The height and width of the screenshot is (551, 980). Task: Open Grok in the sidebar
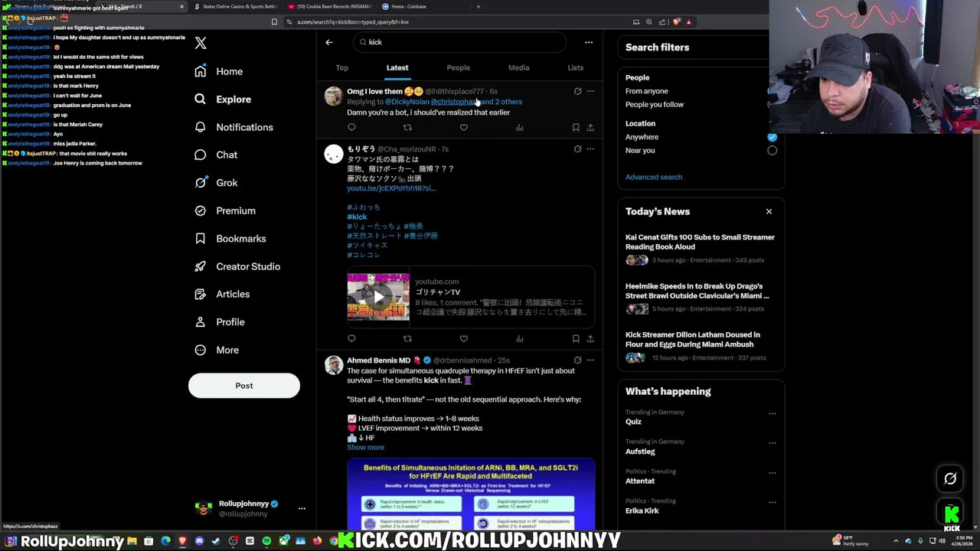coord(216,183)
